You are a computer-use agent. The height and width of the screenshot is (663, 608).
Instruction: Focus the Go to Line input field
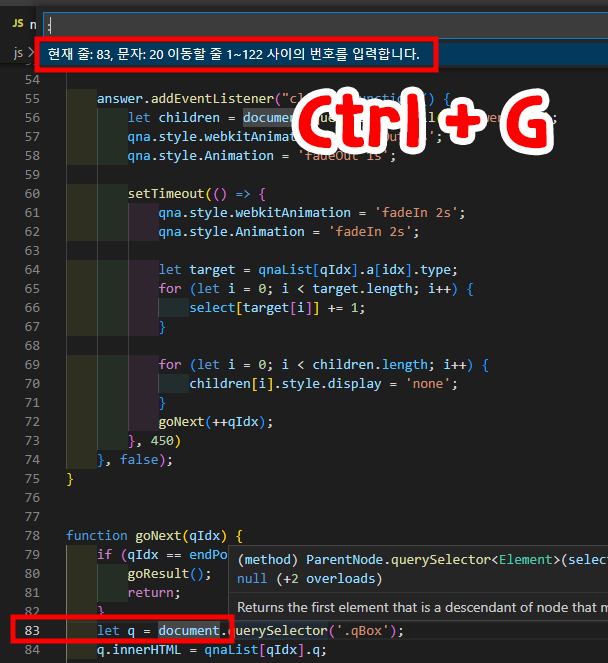(326, 26)
